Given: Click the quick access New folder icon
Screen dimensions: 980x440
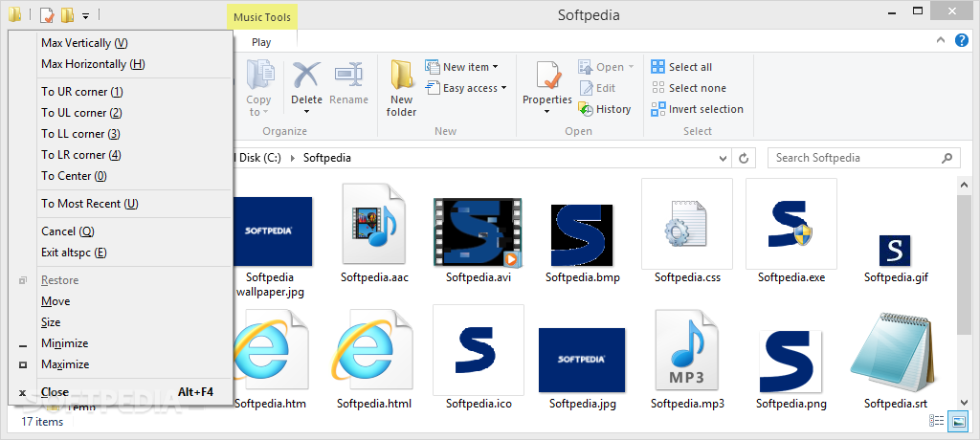Looking at the screenshot, I should coord(67,14).
